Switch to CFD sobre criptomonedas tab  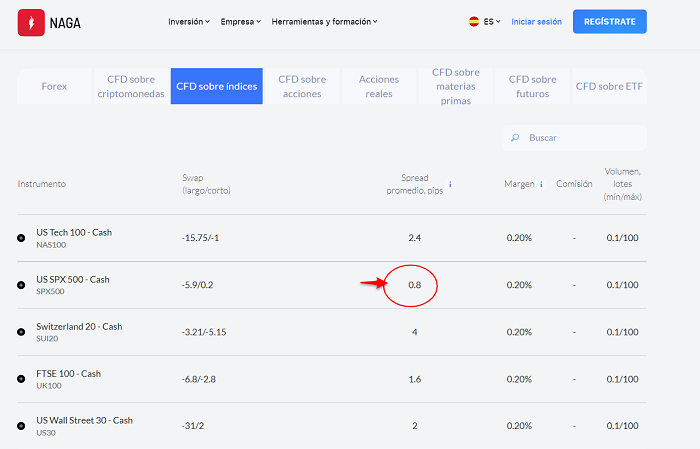click(131, 86)
